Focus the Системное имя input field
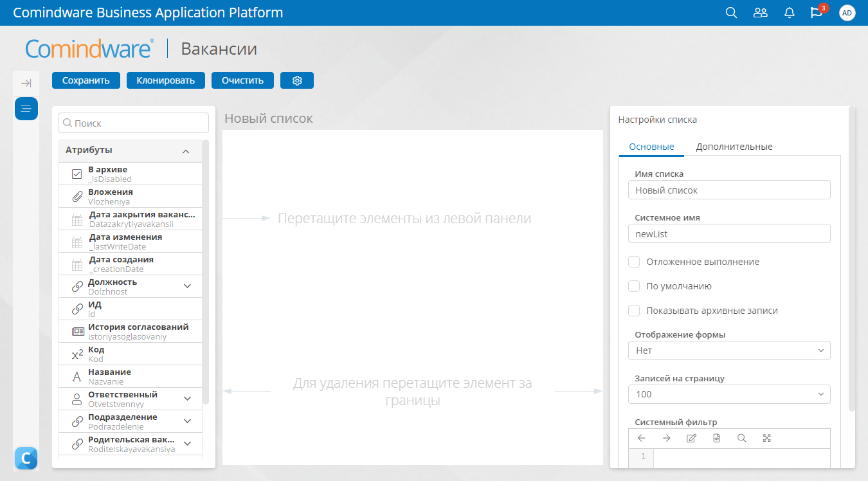Image resolution: width=868 pixels, height=481 pixels. click(729, 234)
